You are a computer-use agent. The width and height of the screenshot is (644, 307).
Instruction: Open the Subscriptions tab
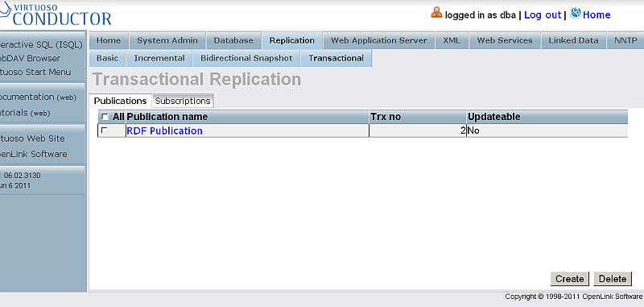point(183,101)
